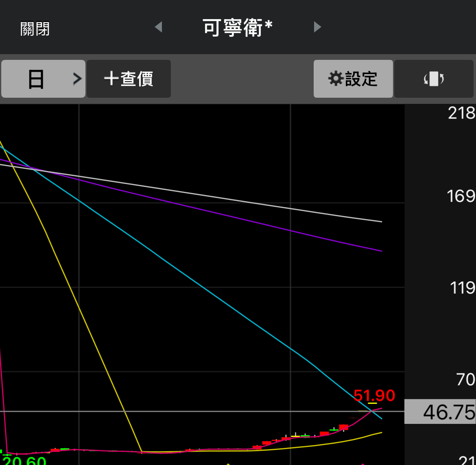Click the 218 price axis label
This screenshot has width=476, height=465.
point(462,113)
